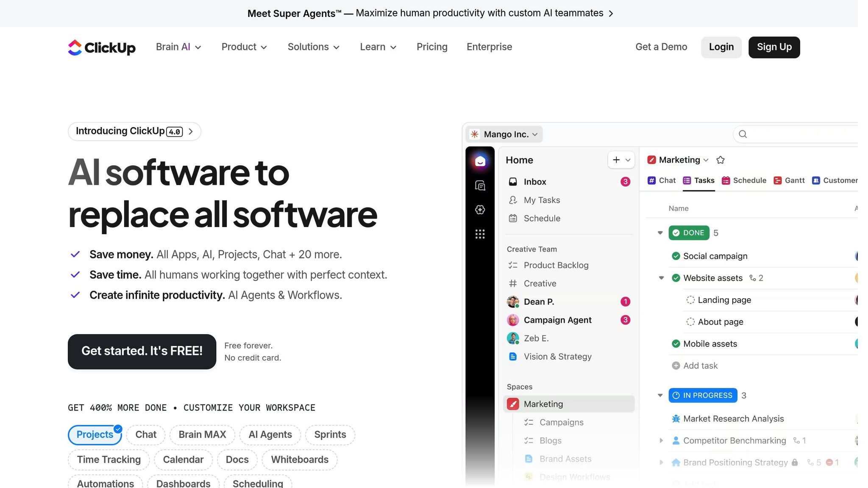Click the ClickUp logo icon
This screenshot has width=868, height=488.
click(75, 47)
